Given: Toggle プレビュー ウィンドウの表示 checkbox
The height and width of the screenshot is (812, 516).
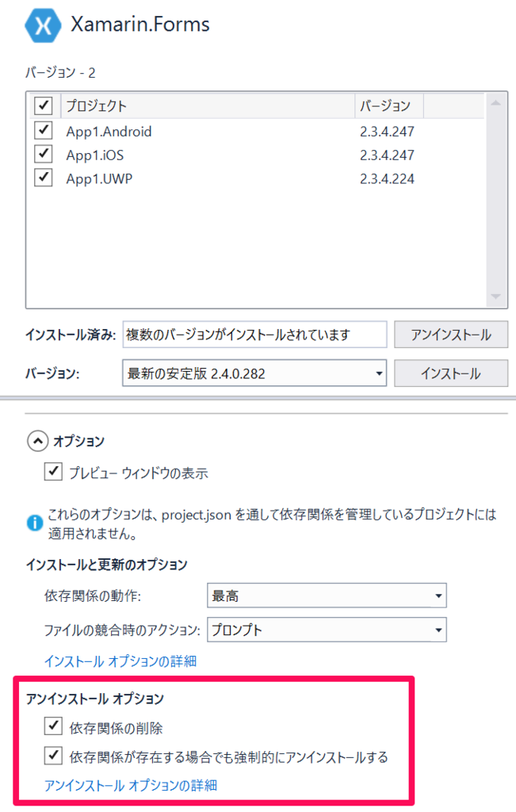Looking at the screenshot, I should coord(53,472).
